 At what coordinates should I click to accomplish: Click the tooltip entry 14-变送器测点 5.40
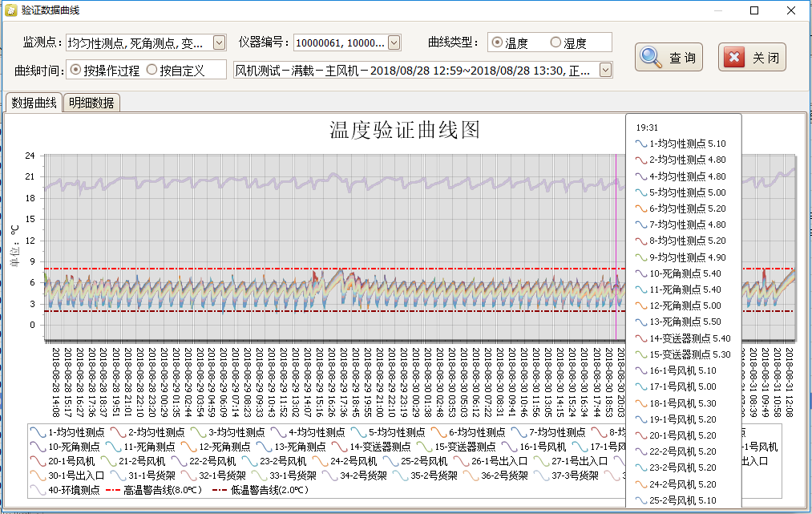(x=683, y=338)
